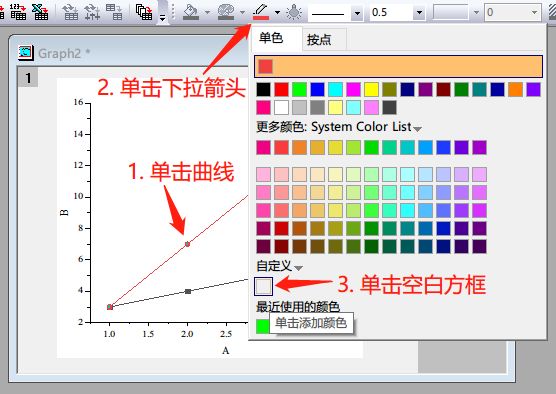
Task: Pick the recently used green swatch
Action: [263, 326]
